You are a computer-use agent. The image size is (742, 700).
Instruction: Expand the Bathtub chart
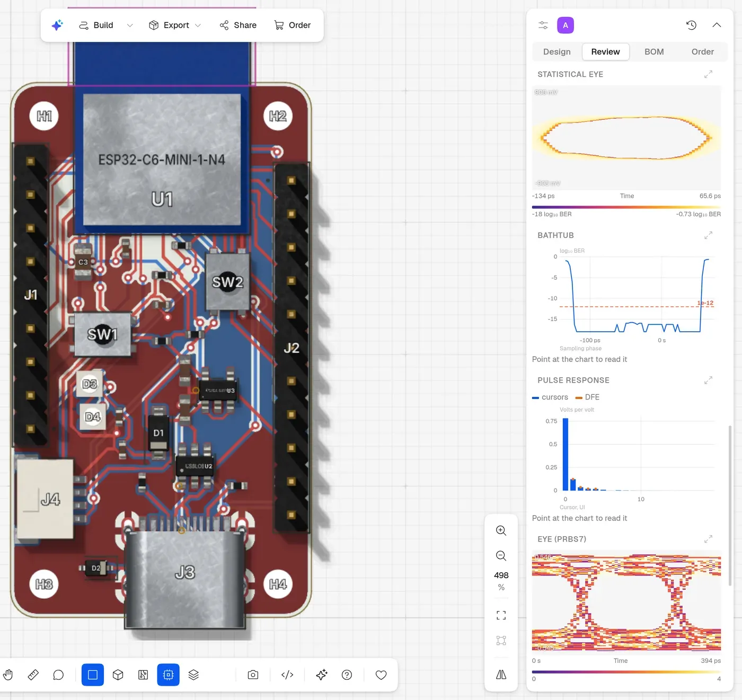708,235
